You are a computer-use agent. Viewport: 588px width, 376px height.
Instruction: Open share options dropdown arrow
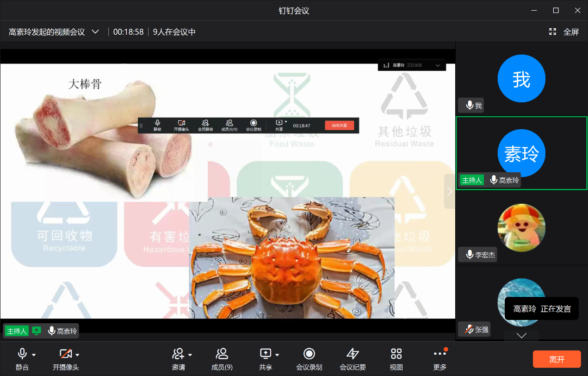277,355
